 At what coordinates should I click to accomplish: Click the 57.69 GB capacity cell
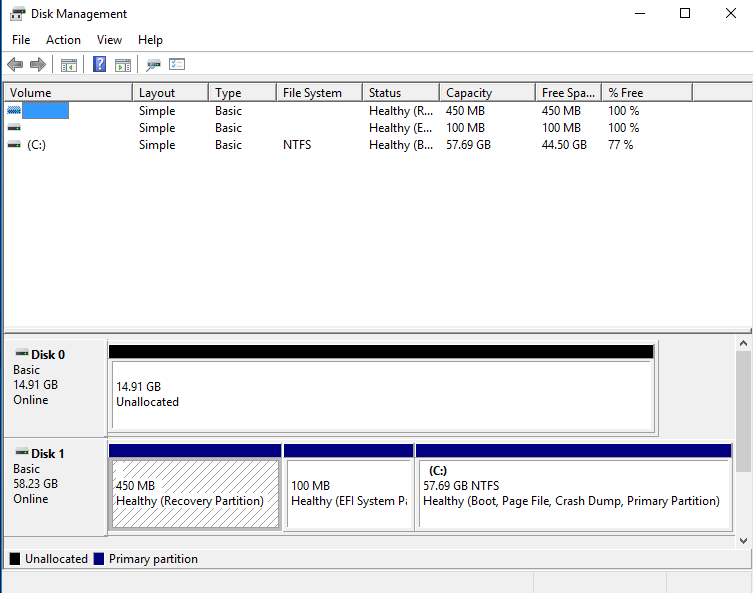point(468,145)
